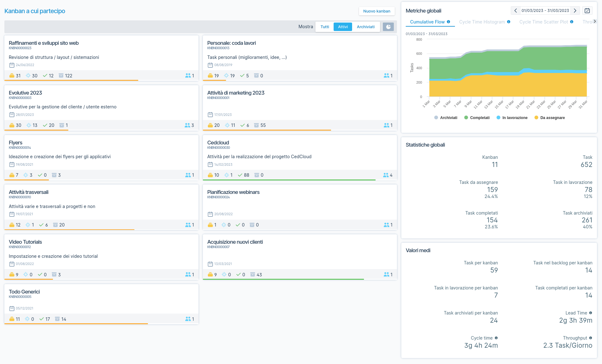Click the members icon on Cedcloud card
The height and width of the screenshot is (364, 602).
pyautogui.click(x=386, y=175)
